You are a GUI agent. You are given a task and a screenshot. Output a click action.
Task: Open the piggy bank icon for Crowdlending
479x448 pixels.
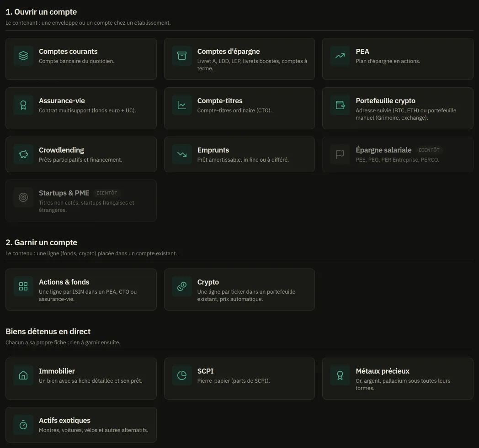click(23, 154)
